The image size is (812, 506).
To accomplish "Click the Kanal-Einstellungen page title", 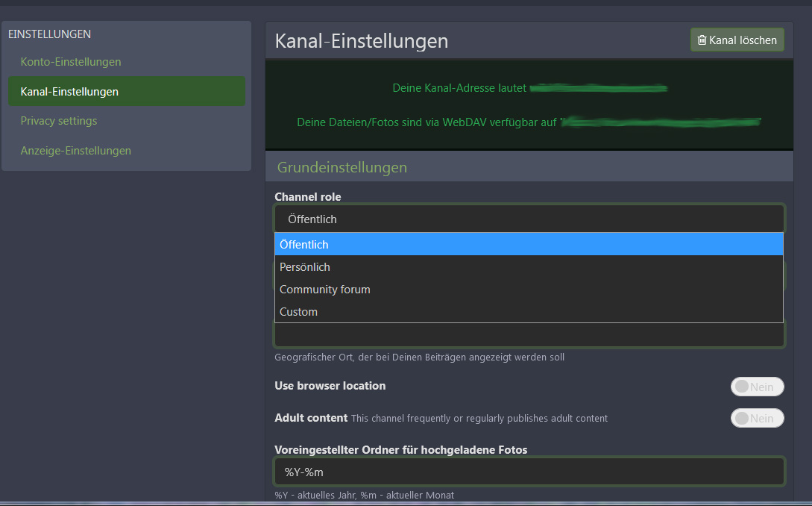I will 362,41.
